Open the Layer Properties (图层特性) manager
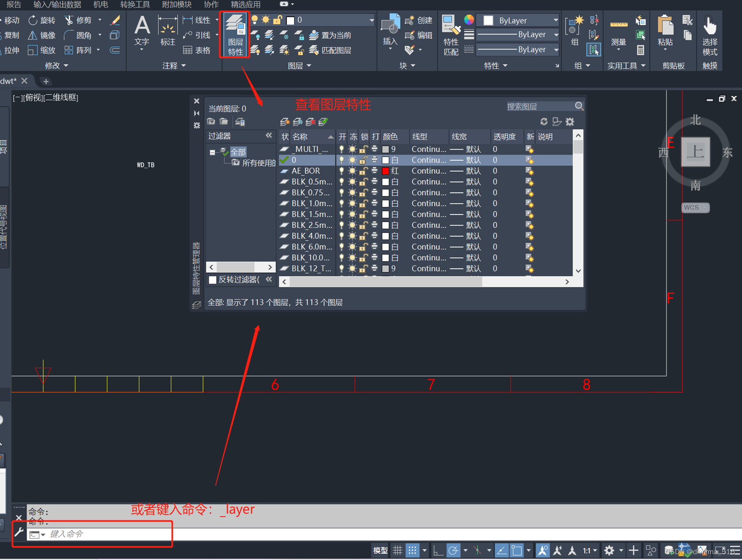 [235, 34]
